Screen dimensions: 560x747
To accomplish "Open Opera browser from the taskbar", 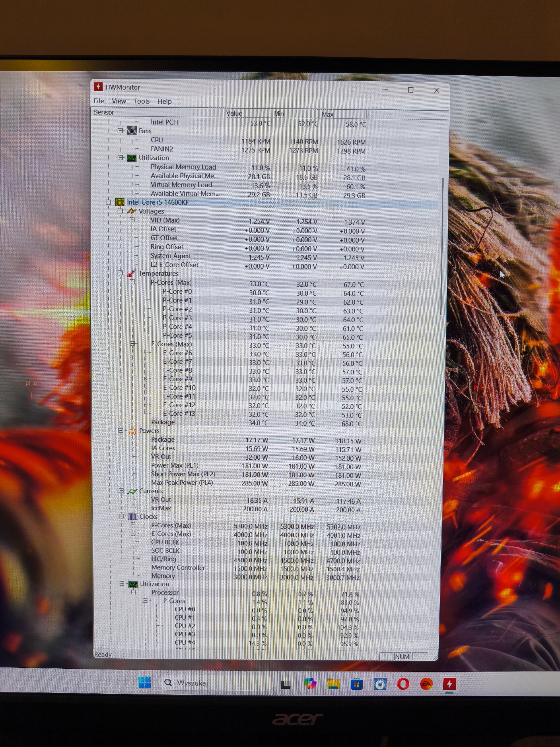I will (x=403, y=684).
